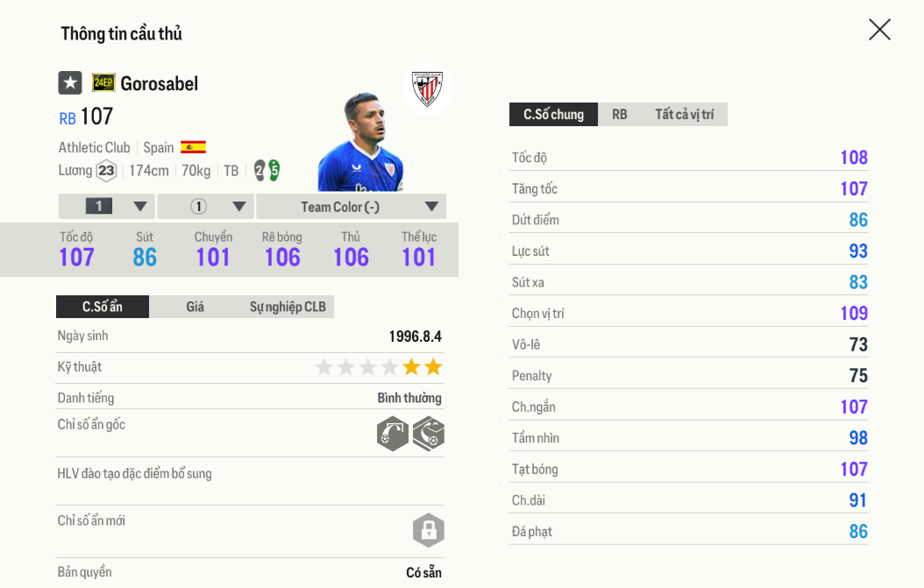Open the upgrade grade 1 dropdown
The height and width of the screenshot is (588, 924).
pos(107,207)
